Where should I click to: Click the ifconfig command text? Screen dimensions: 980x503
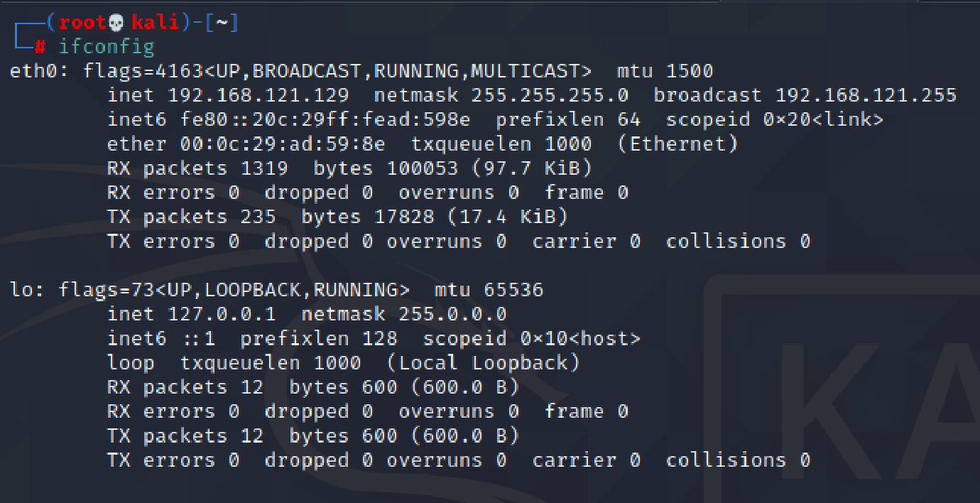click(106, 48)
